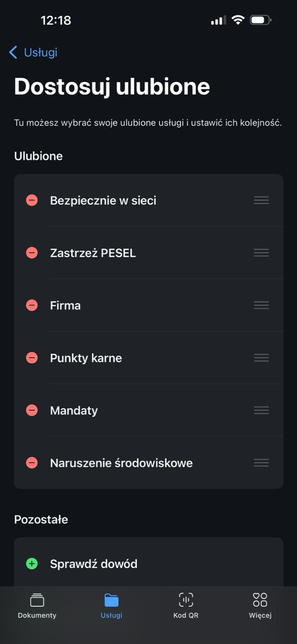This screenshot has height=644, width=297.
Task: Tap the Mandaty service name
Action: click(74, 411)
